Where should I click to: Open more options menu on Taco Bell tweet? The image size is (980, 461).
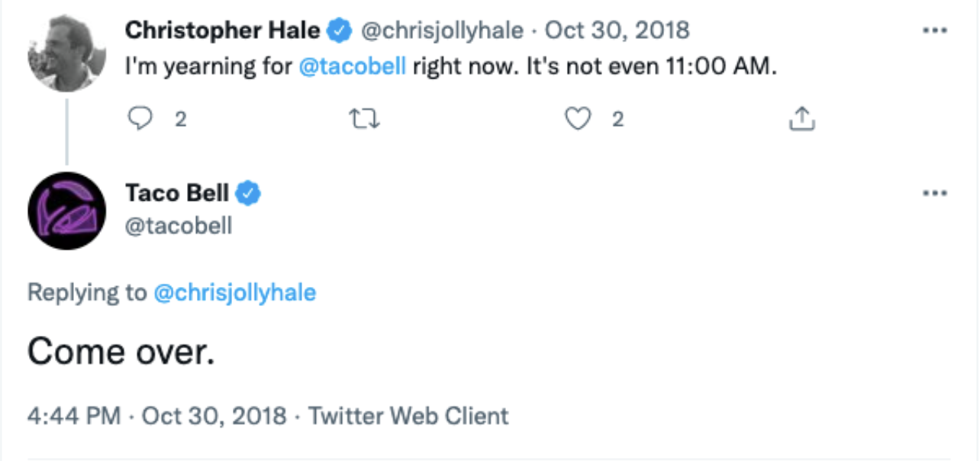(x=934, y=193)
